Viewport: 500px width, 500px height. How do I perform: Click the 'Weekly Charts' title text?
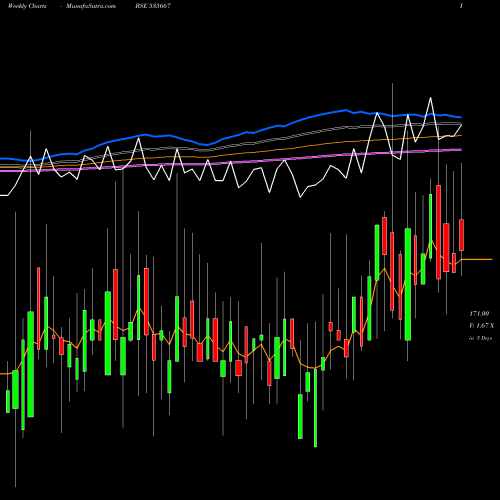tap(27, 6)
